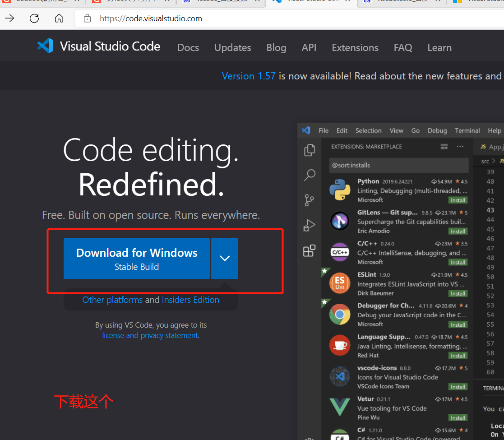
Task: Install the ESLint extension
Action: click(458, 294)
